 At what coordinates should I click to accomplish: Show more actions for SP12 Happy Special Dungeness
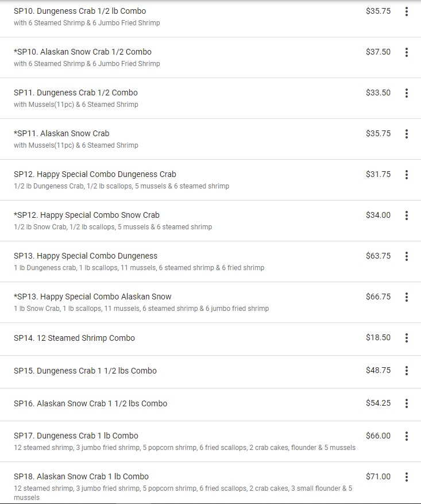(407, 175)
